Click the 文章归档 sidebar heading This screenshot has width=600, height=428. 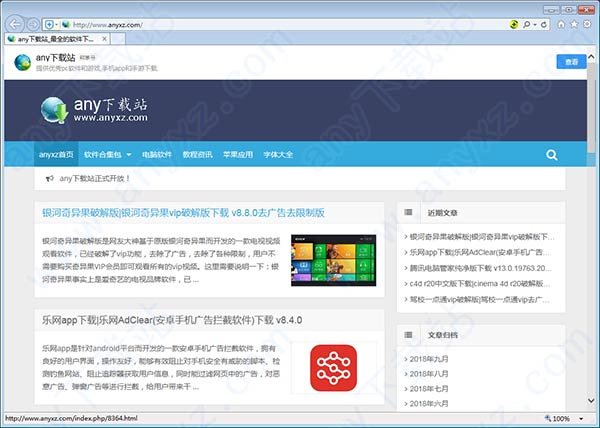pyautogui.click(x=442, y=335)
